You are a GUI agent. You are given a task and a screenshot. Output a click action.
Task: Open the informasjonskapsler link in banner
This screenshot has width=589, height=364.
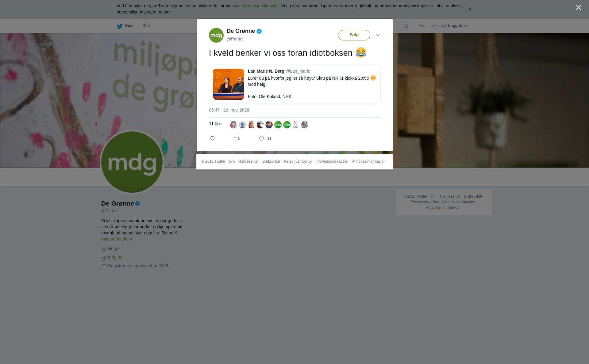260,6
